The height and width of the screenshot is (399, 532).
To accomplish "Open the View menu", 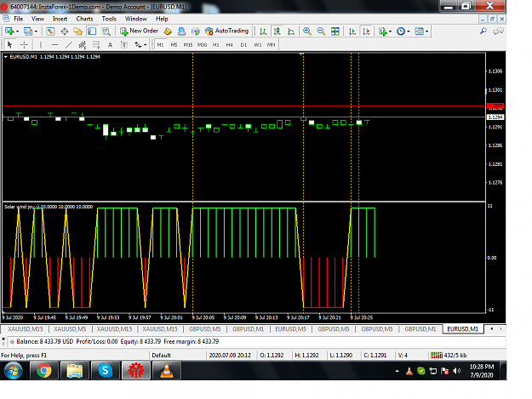I will pos(37,19).
